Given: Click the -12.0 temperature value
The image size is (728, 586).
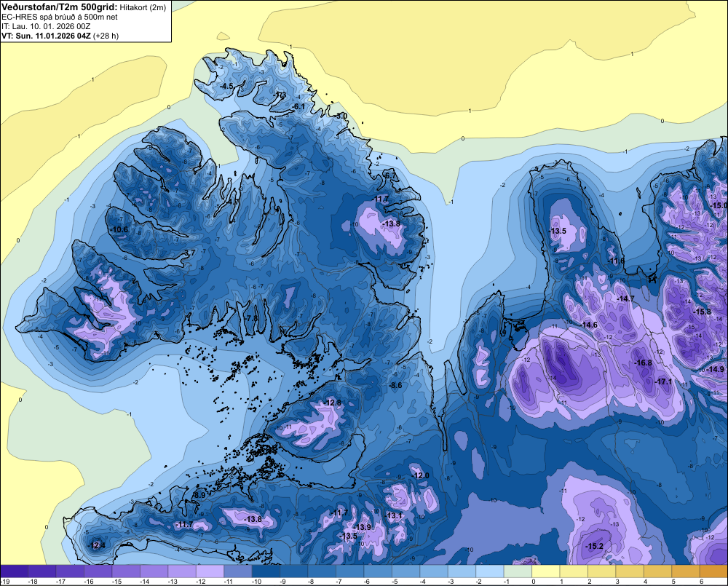Looking at the screenshot, I should tap(421, 475).
